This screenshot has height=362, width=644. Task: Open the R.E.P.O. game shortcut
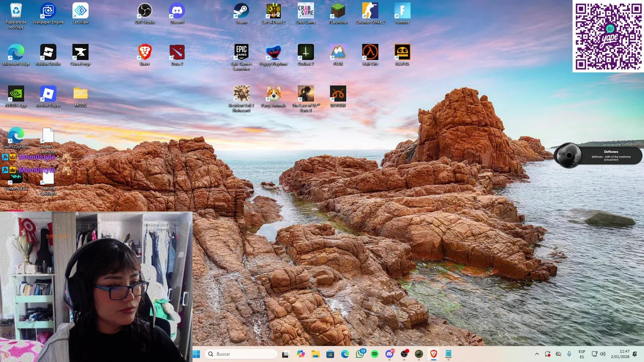[x=403, y=55]
